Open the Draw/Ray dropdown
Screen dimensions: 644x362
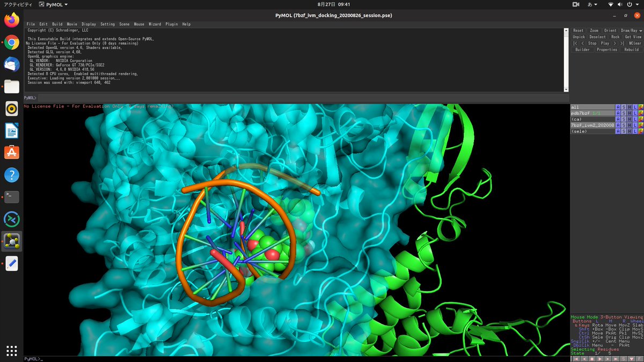point(632,31)
